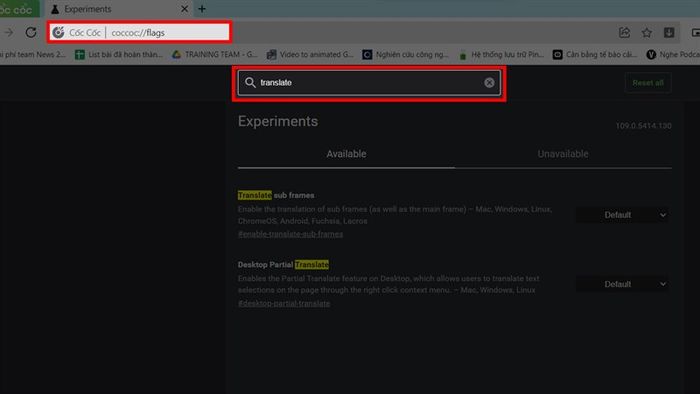Open a new tab with plus button
Viewport: 700px width, 394px height.
(x=202, y=9)
